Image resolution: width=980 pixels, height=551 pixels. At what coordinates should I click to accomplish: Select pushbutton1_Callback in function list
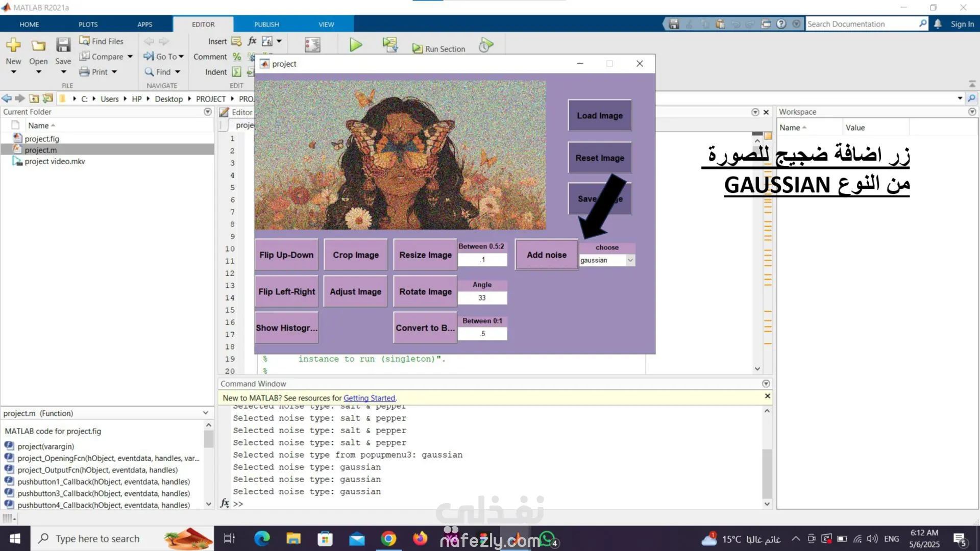[104, 482]
